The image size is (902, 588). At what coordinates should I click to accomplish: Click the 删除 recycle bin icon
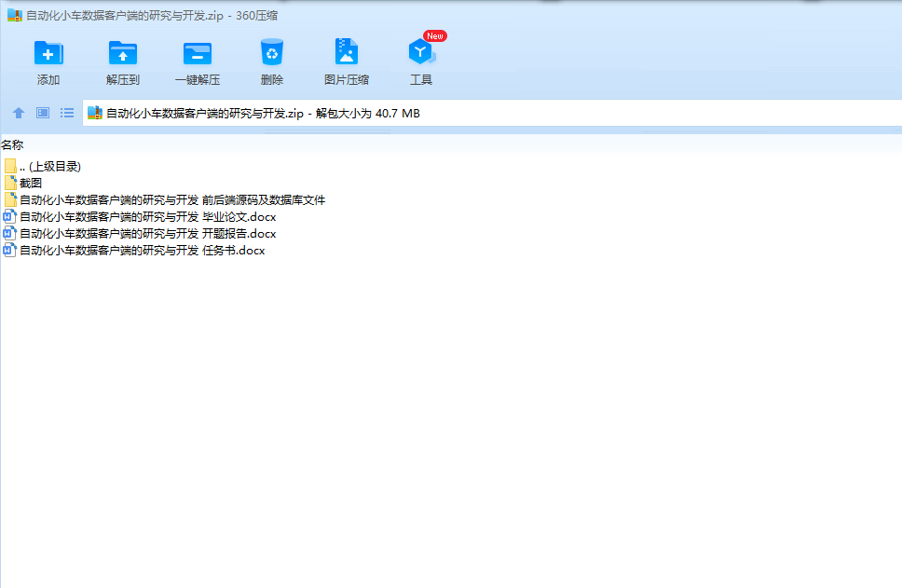pyautogui.click(x=271, y=52)
